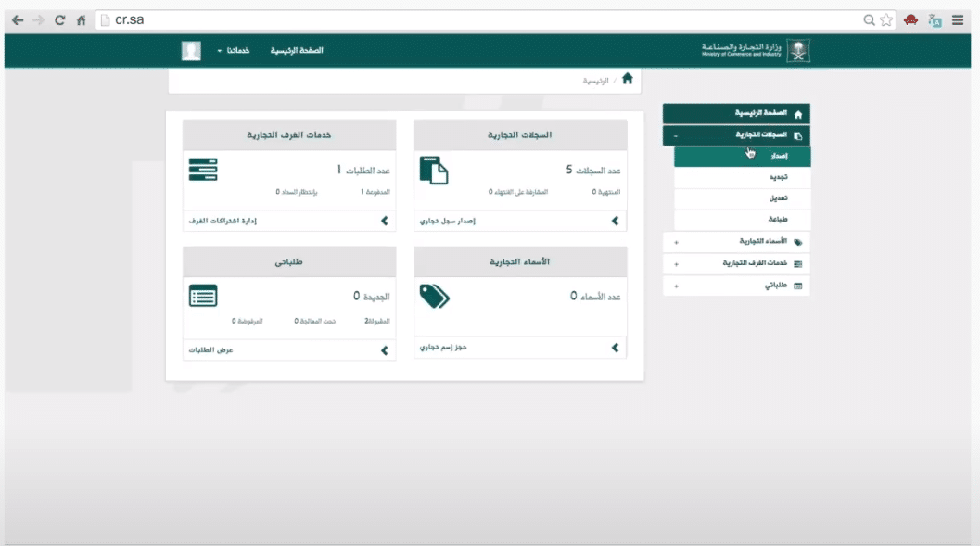Click the إصدار سجل تجاري link
This screenshot has width=980, height=546.
pyautogui.click(x=448, y=222)
